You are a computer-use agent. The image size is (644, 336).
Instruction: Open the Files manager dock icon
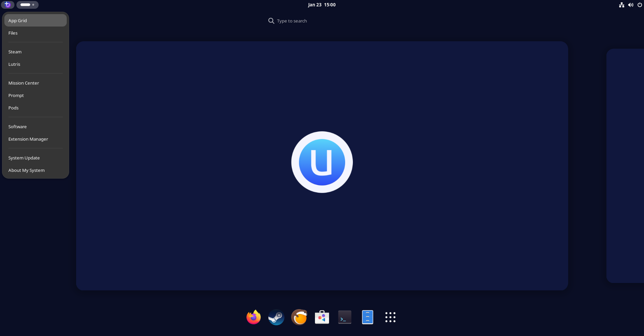pyautogui.click(x=368, y=317)
